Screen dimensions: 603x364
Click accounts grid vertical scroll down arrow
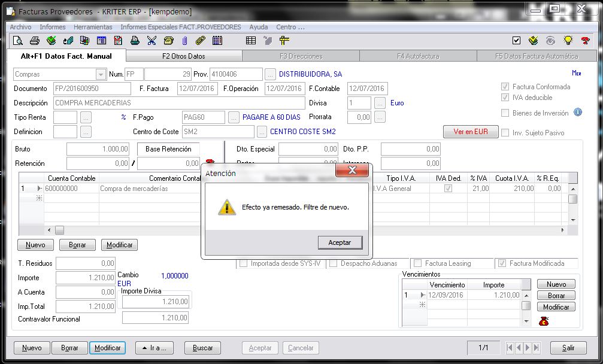pyautogui.click(x=573, y=220)
